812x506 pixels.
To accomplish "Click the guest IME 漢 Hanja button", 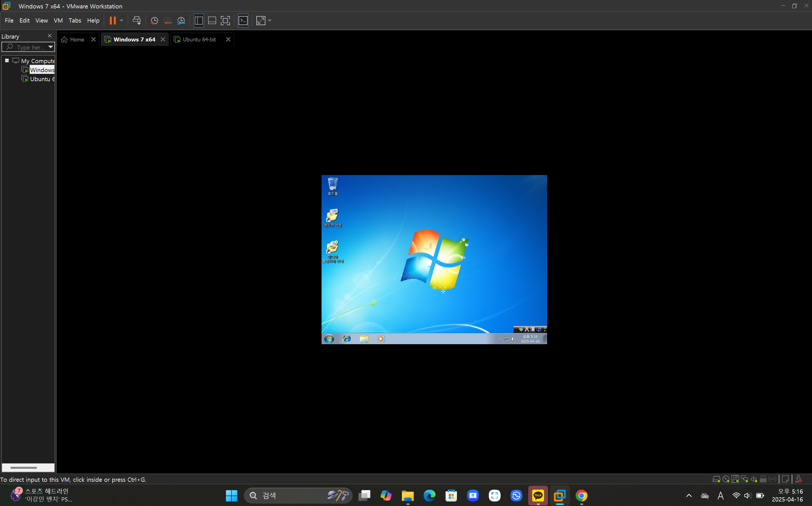I will point(532,329).
